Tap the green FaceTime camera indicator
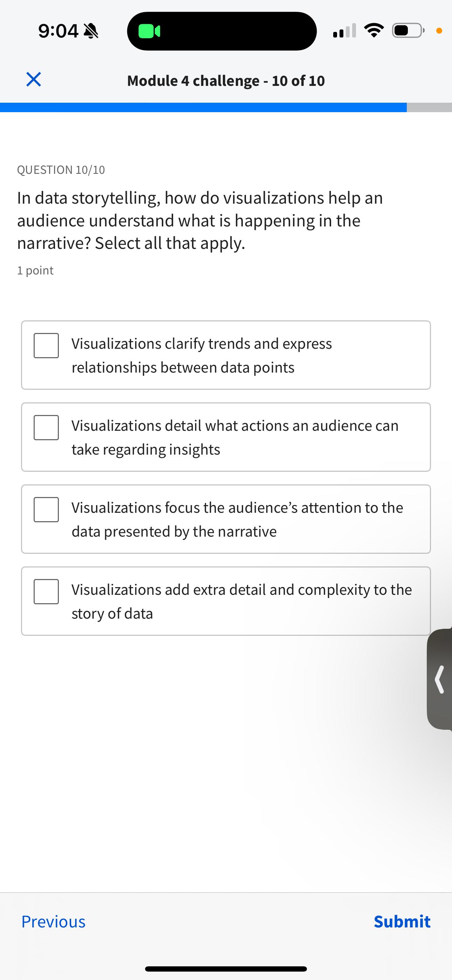452x980 pixels. pyautogui.click(x=149, y=31)
